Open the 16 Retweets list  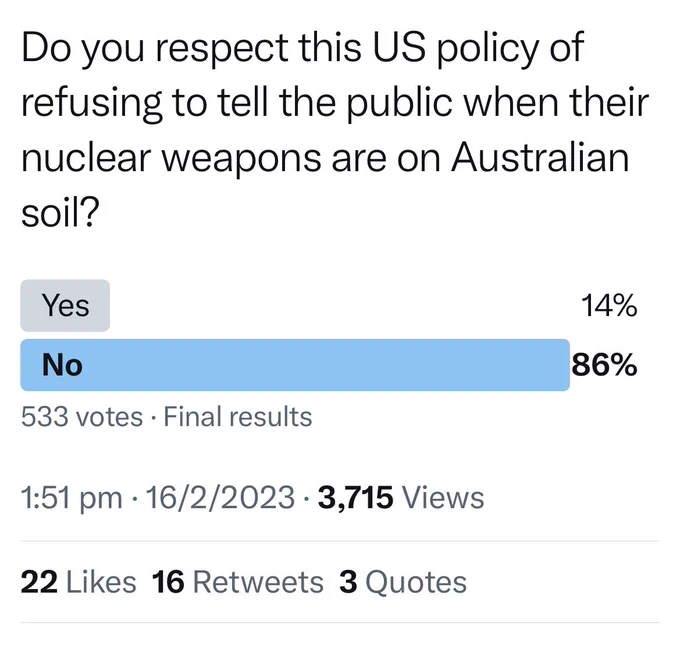238,582
